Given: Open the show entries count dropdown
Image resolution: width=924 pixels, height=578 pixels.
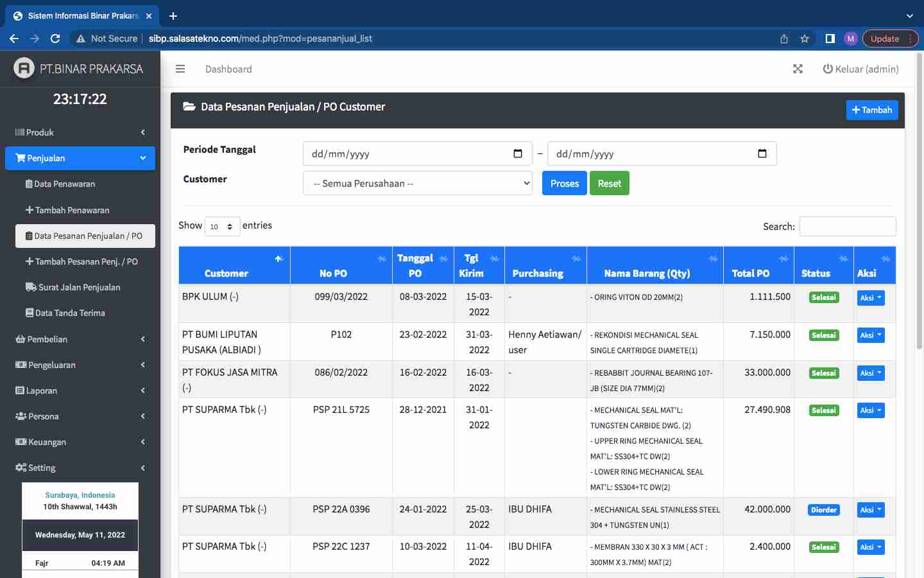Looking at the screenshot, I should pyautogui.click(x=222, y=227).
